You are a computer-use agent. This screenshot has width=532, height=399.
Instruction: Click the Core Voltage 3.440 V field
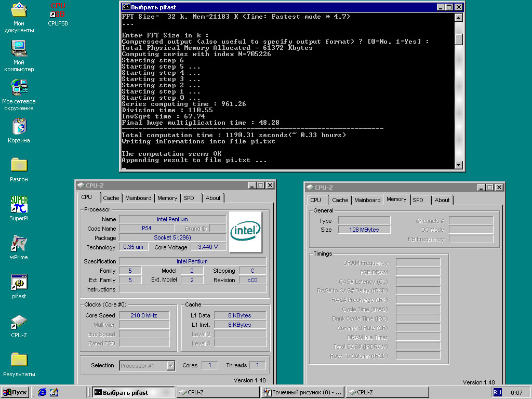pos(208,247)
